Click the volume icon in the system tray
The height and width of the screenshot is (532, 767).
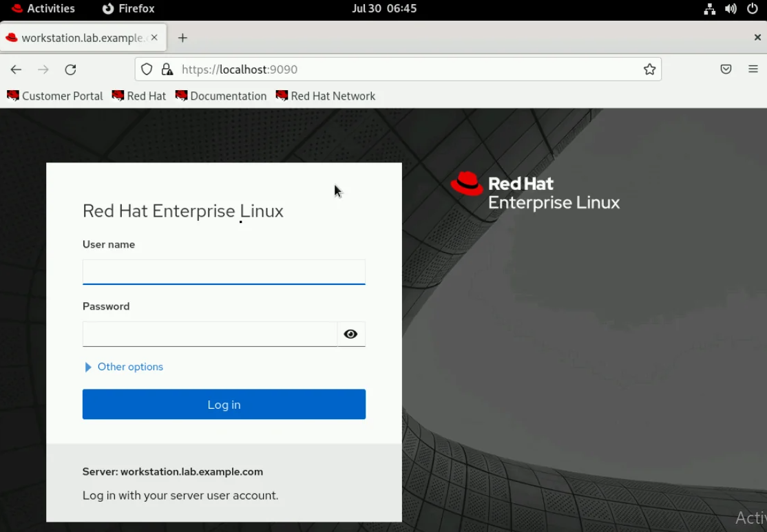731,9
